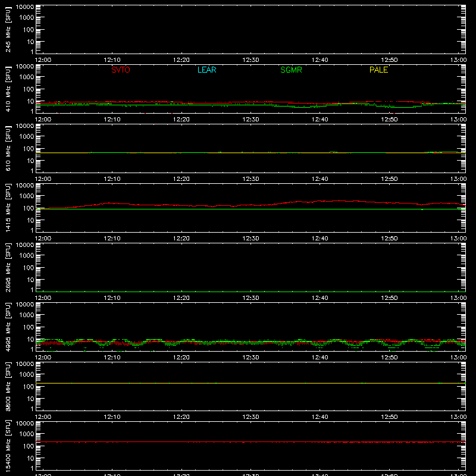The width and height of the screenshot is (476, 476).
Task: Click the yellow PALE legend label
Action: (x=378, y=70)
